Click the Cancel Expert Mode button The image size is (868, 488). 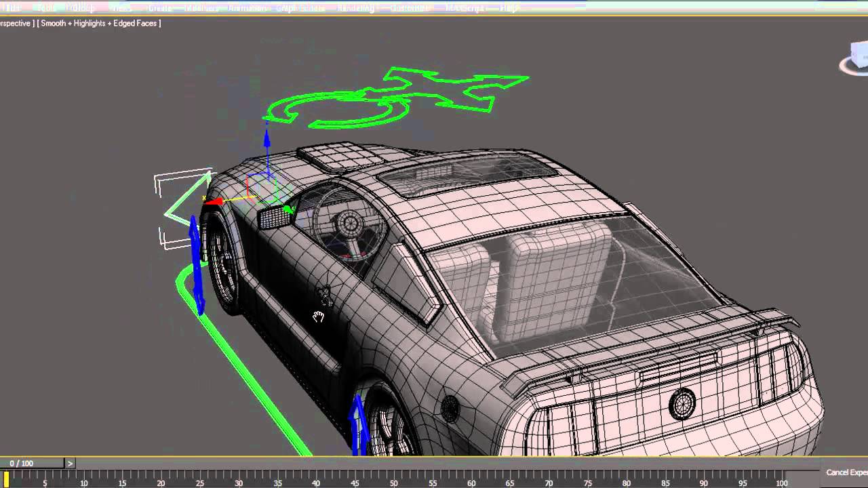[x=846, y=472]
